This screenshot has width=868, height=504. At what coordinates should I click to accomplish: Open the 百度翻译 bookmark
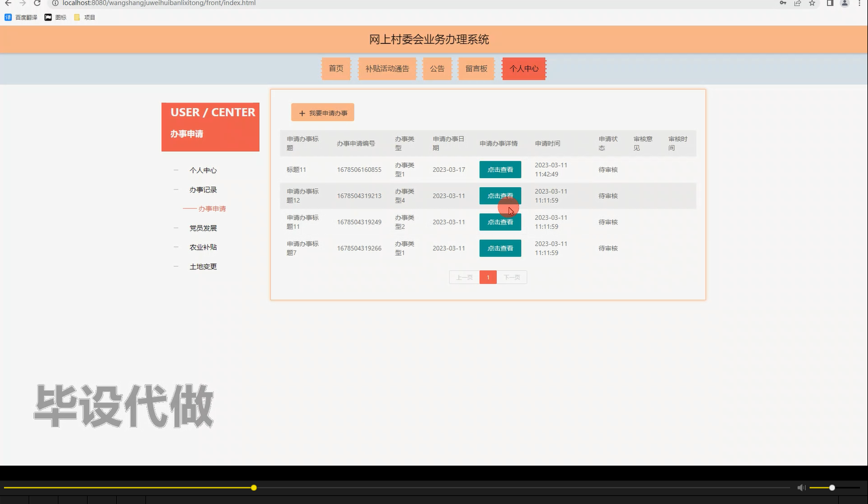21,17
